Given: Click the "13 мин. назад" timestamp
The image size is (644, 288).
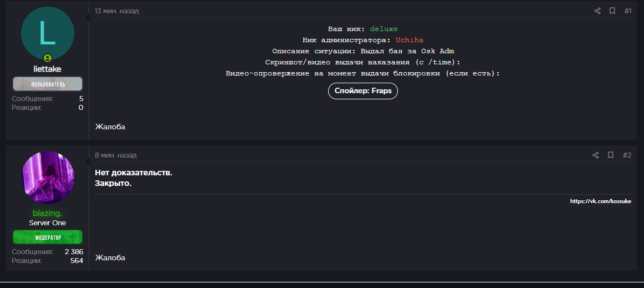Looking at the screenshot, I should (x=116, y=11).
